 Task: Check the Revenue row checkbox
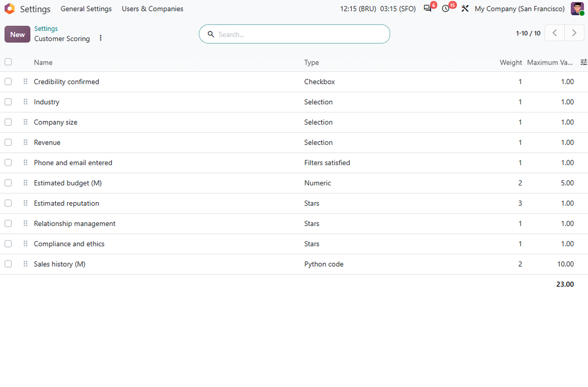(x=8, y=142)
